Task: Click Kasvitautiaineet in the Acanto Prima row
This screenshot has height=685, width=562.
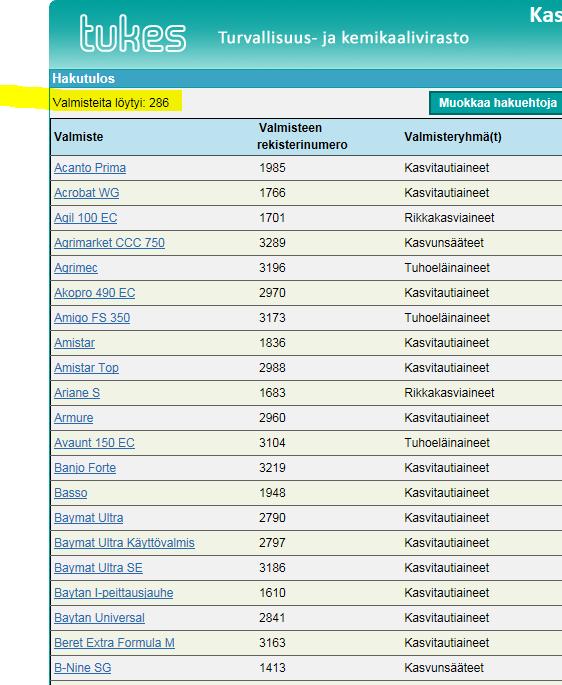Action: (447, 168)
